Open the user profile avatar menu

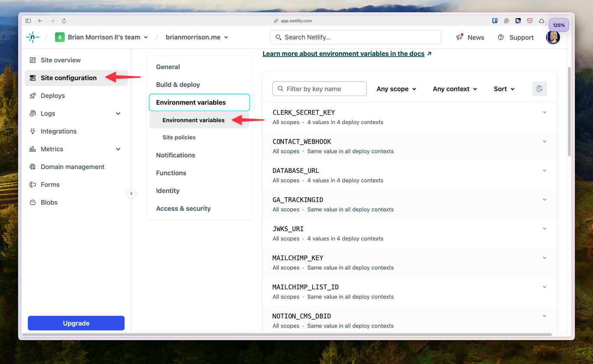(x=553, y=37)
